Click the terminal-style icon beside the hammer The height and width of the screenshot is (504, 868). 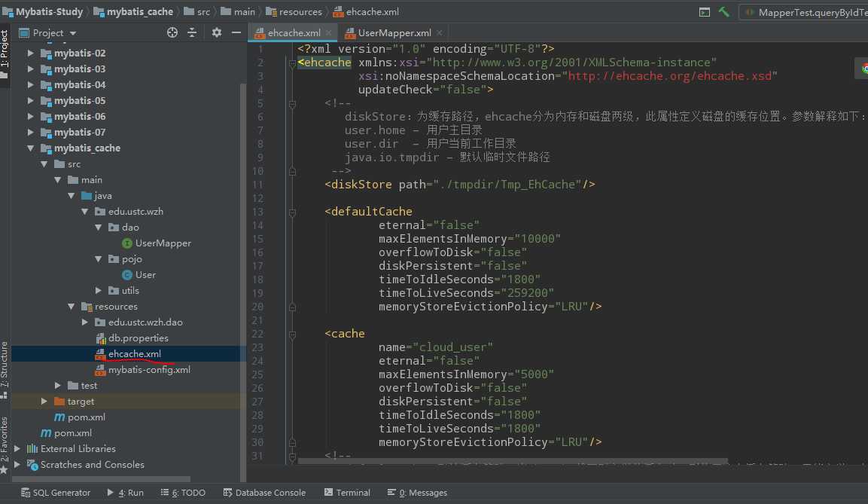click(704, 11)
